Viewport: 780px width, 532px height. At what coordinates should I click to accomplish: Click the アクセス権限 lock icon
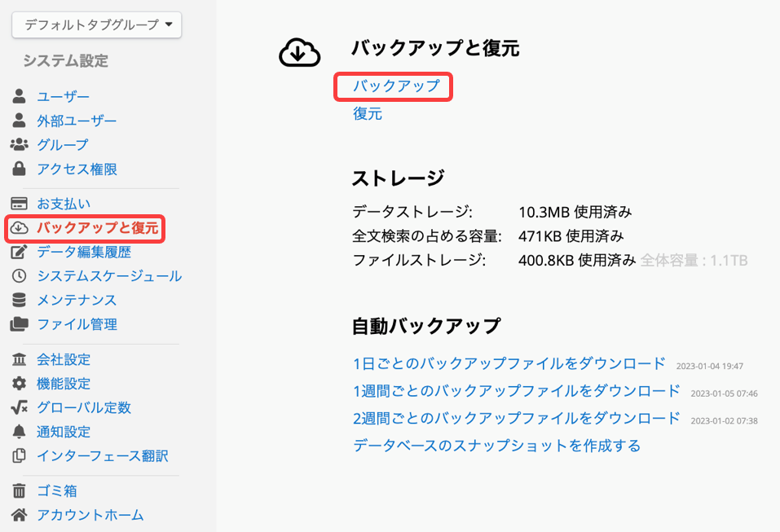tap(20, 169)
